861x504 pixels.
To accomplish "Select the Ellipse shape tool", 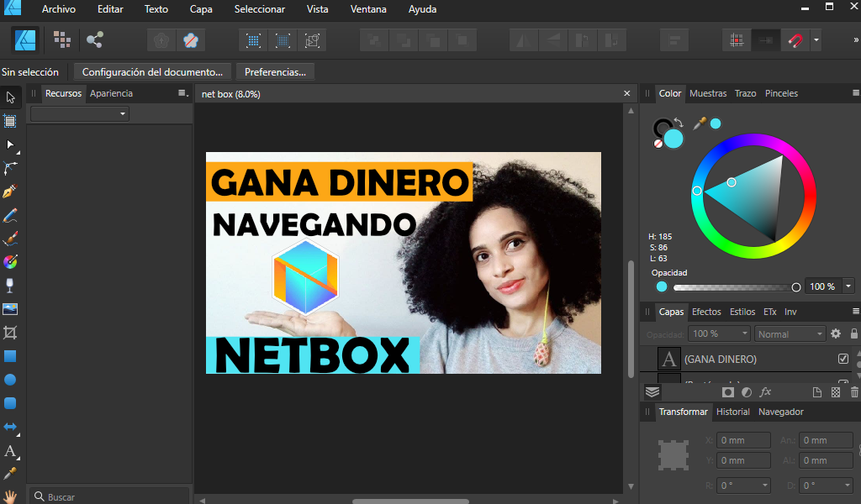I will tap(10, 380).
